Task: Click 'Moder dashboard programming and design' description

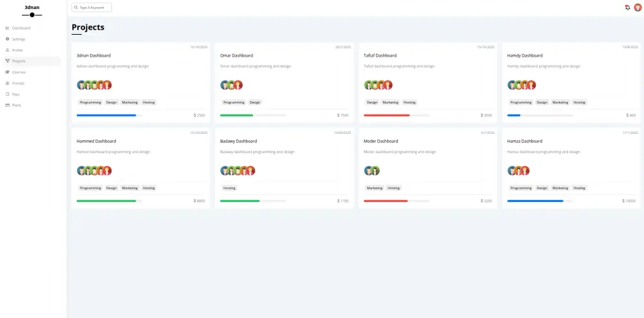Action: [400, 152]
